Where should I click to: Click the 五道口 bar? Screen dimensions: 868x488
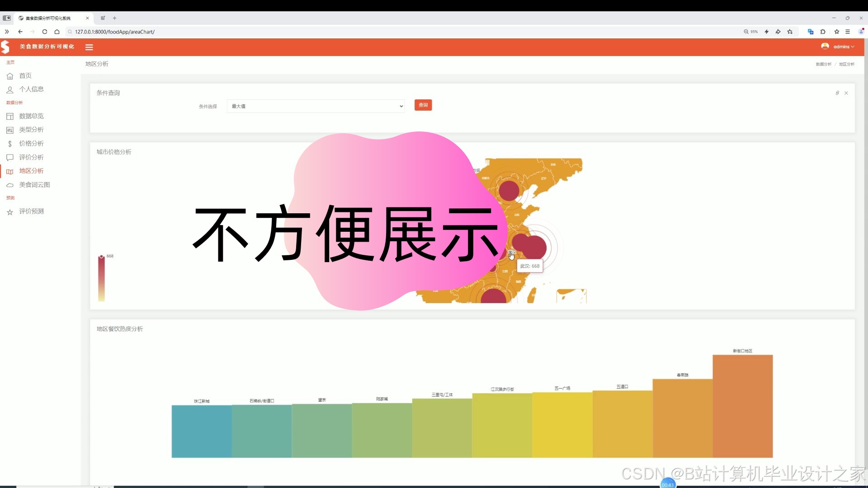pyautogui.click(x=623, y=424)
